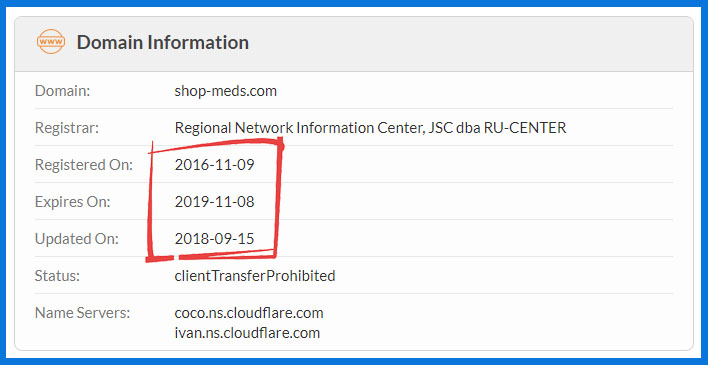Click the 2018-09-15 updated date

pos(214,239)
